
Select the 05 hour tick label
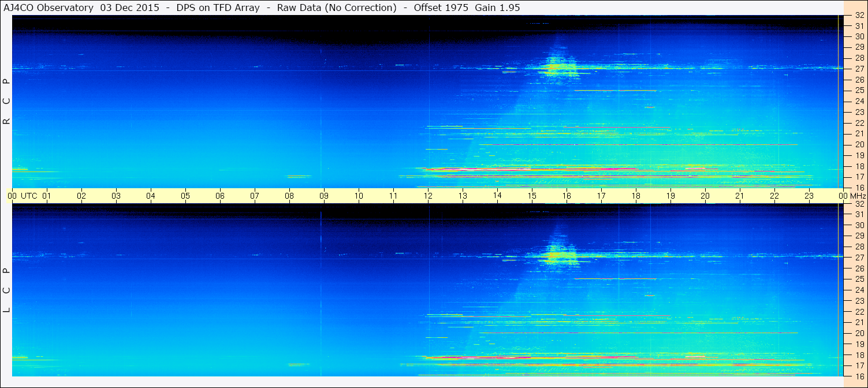click(185, 196)
